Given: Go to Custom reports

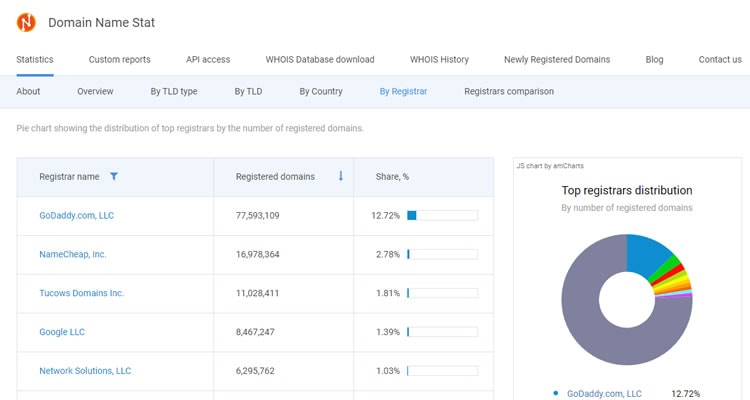Looking at the screenshot, I should pos(120,59).
